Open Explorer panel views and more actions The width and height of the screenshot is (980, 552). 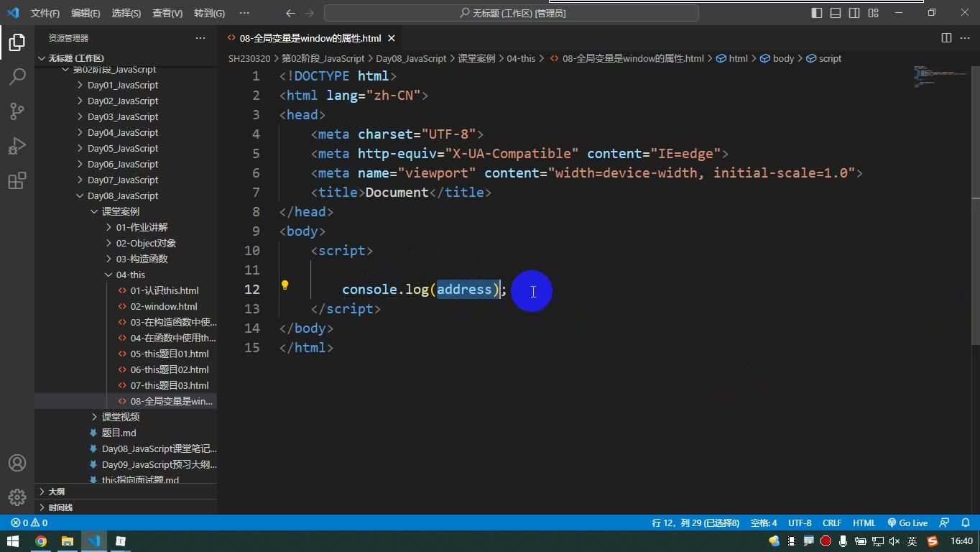click(x=200, y=38)
